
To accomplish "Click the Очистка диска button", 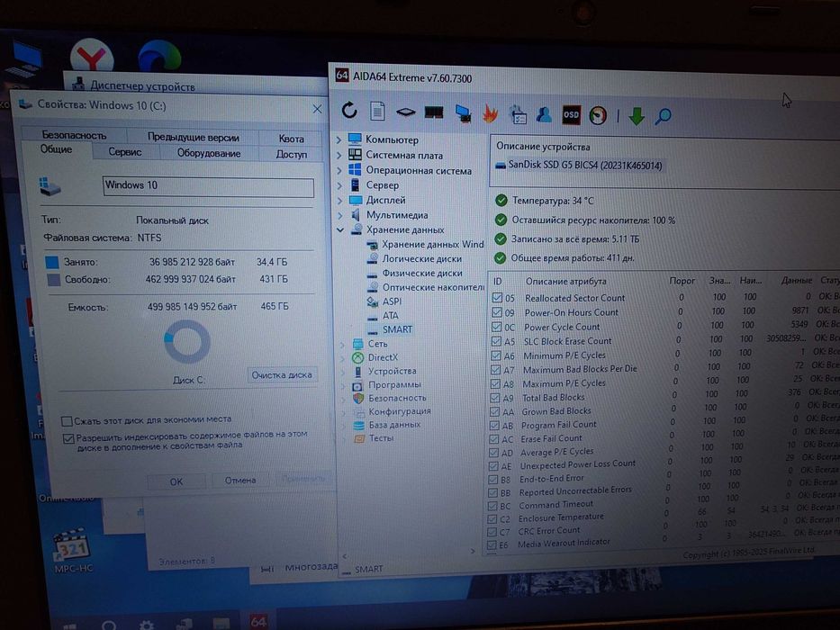I will coord(282,375).
